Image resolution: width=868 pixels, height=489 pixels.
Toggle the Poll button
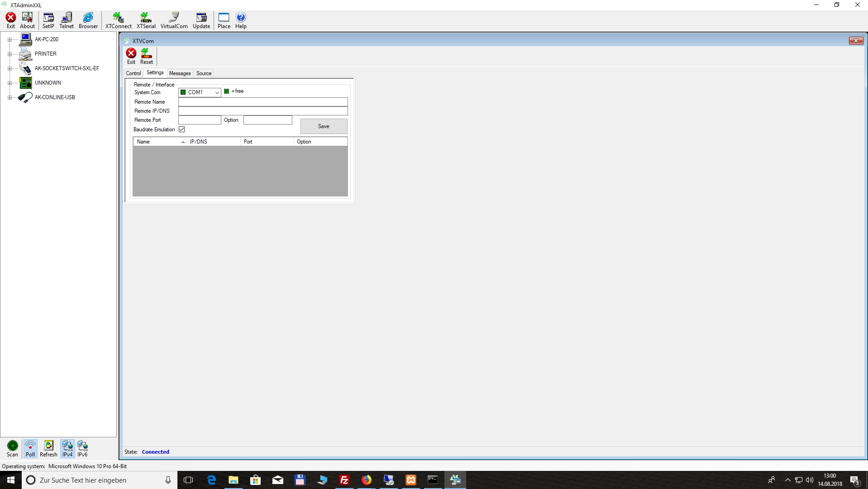[x=30, y=449]
